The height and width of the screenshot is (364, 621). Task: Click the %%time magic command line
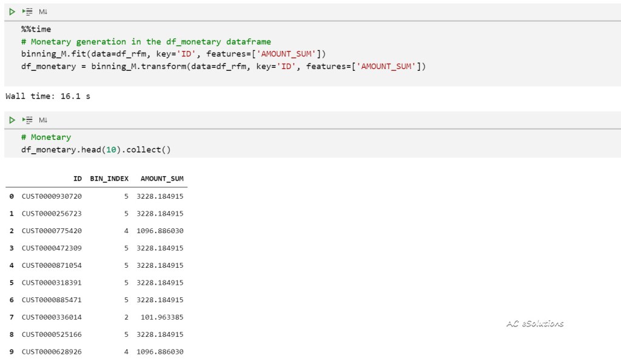point(36,29)
